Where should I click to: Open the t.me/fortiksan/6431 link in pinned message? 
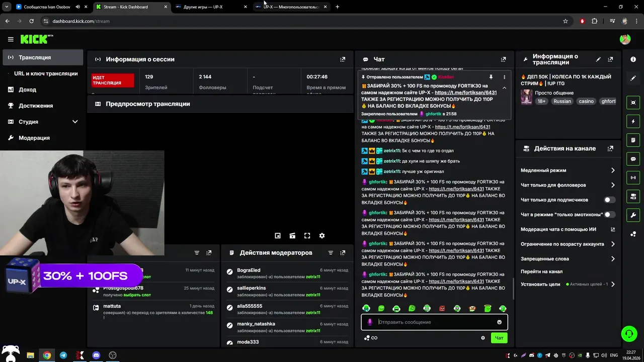coord(465,93)
